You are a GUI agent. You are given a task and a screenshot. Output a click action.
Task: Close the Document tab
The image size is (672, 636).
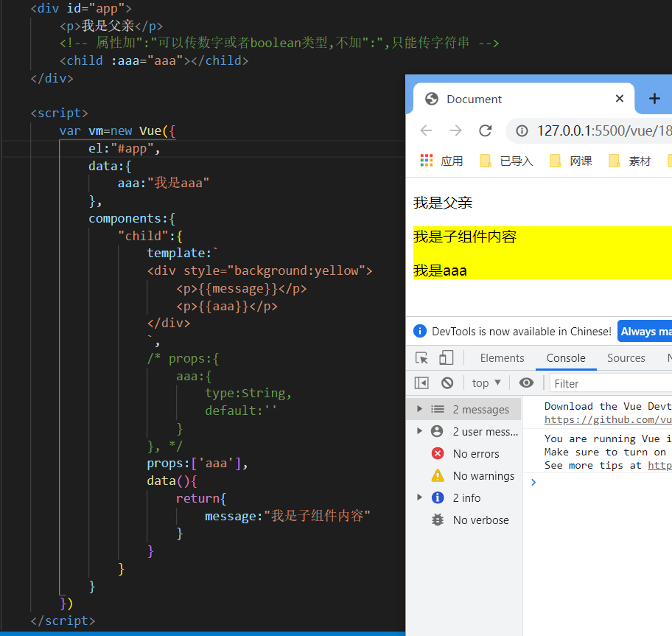click(x=619, y=99)
